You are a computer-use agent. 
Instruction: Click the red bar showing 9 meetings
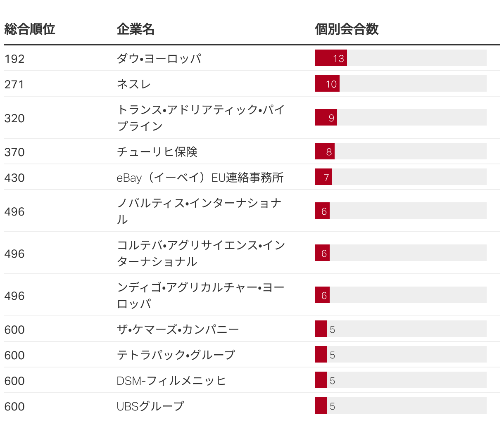coord(326,118)
